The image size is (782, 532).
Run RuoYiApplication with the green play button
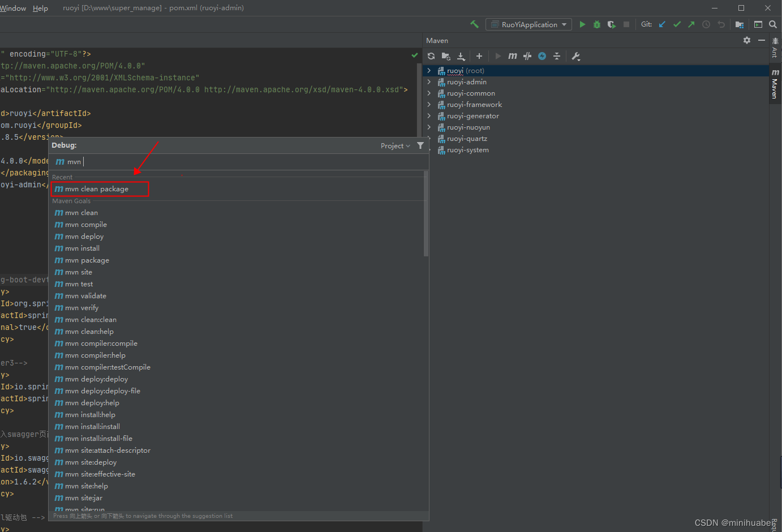(x=582, y=24)
